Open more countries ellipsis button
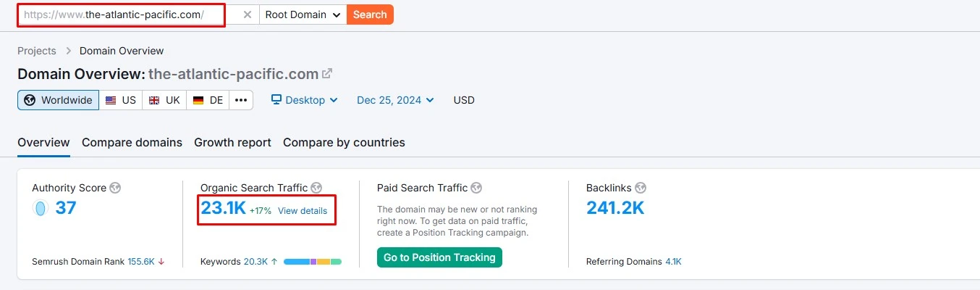 [x=241, y=100]
